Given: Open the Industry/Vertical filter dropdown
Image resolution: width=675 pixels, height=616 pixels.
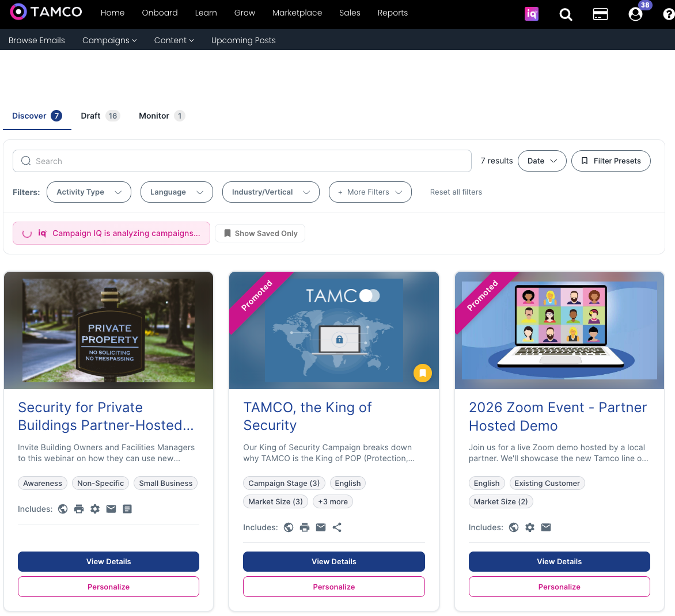Looking at the screenshot, I should pos(271,192).
